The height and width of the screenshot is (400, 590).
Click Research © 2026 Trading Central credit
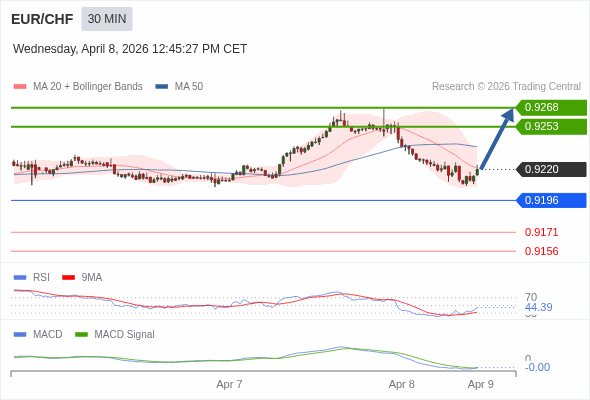506,87
